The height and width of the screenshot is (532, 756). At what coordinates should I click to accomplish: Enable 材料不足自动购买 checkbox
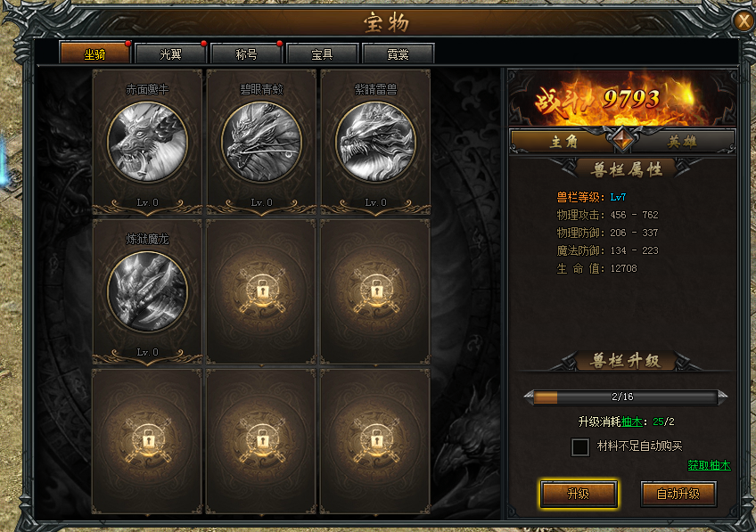click(580, 446)
